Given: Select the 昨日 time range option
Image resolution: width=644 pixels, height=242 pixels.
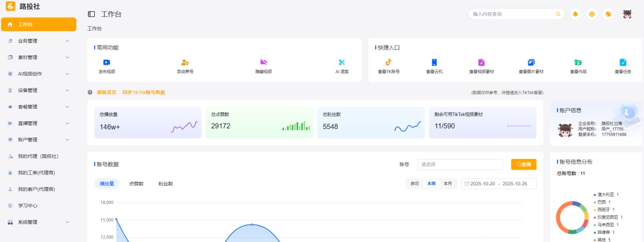Looking at the screenshot, I should tap(415, 183).
